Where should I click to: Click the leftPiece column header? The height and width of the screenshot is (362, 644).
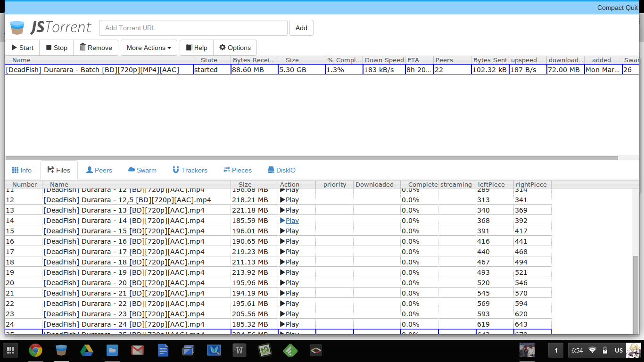pos(495,184)
